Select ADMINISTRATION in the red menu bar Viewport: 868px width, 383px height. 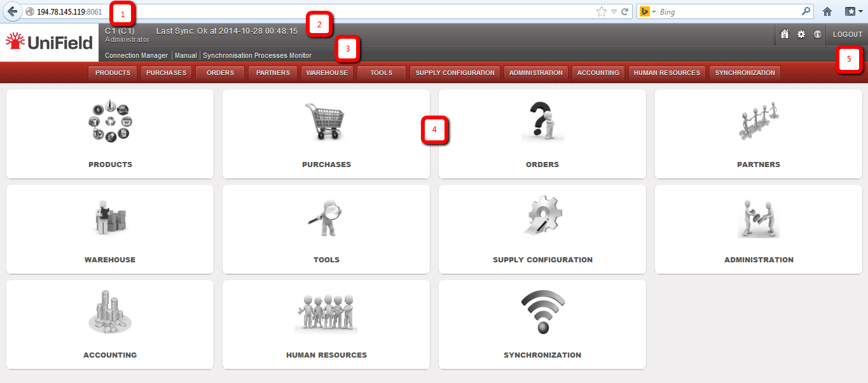click(535, 72)
